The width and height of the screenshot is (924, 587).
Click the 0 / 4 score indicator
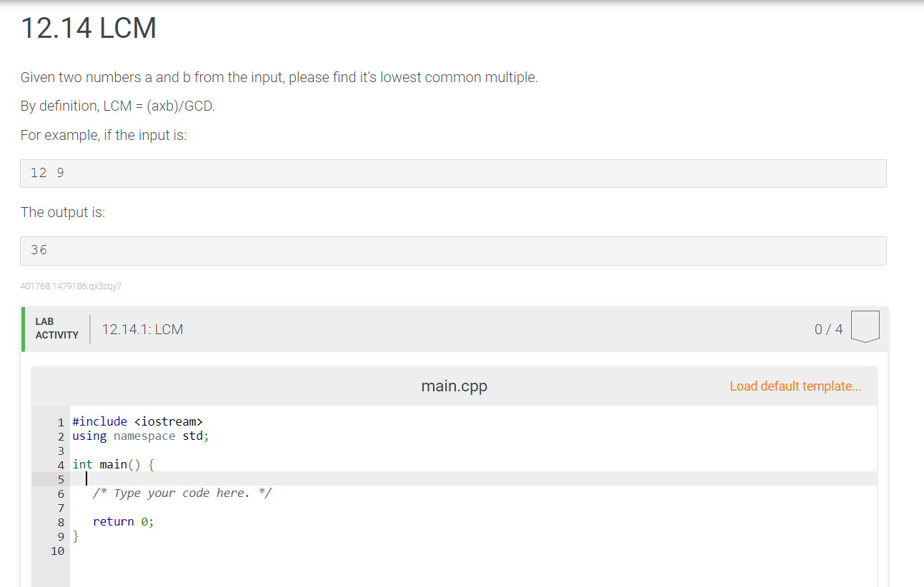828,329
